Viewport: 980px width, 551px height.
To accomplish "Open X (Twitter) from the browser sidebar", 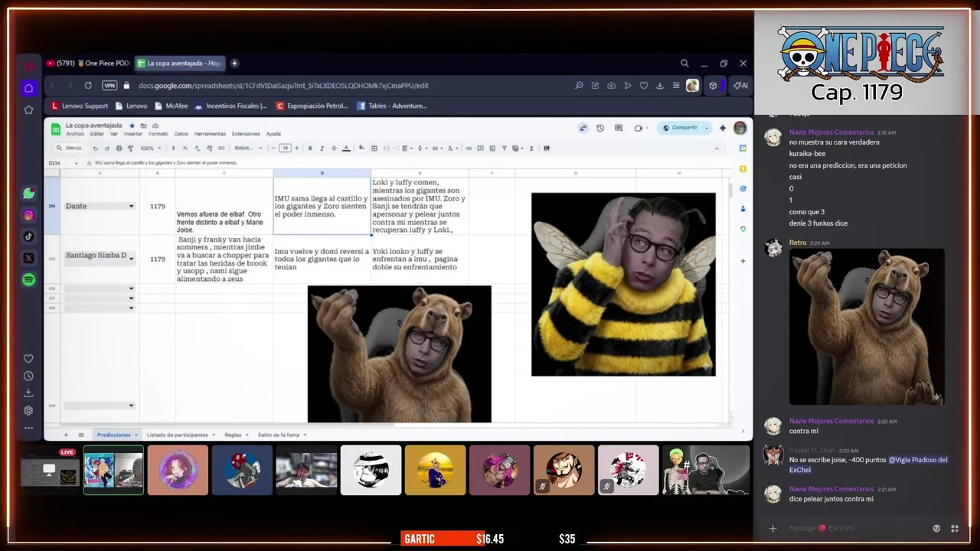I will tap(28, 258).
